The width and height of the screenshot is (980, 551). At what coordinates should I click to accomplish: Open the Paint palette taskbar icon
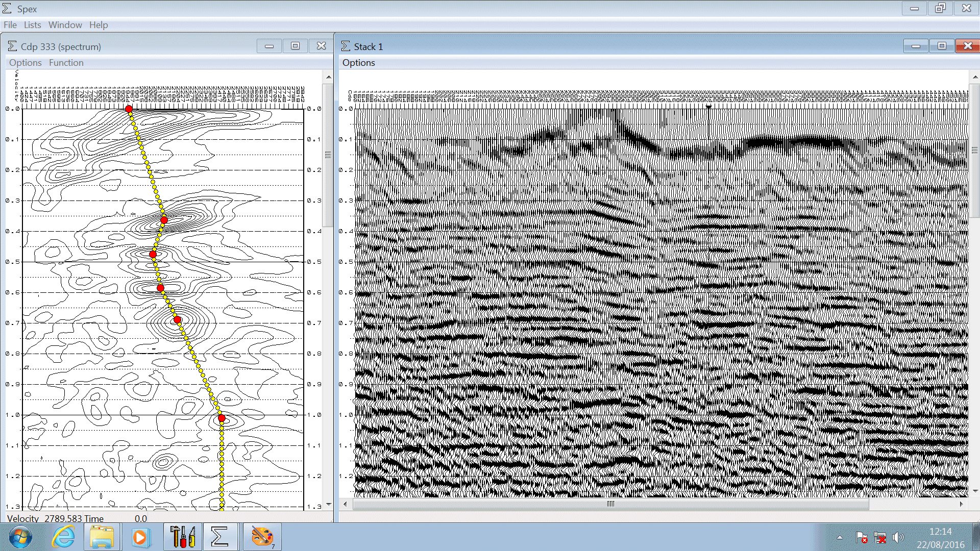click(262, 537)
